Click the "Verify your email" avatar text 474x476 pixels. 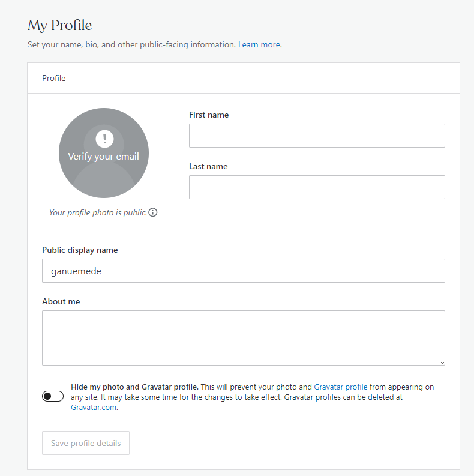(103, 157)
